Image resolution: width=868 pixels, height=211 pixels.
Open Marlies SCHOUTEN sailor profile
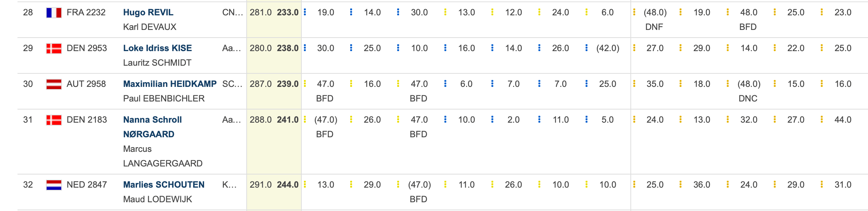pyautogui.click(x=164, y=185)
